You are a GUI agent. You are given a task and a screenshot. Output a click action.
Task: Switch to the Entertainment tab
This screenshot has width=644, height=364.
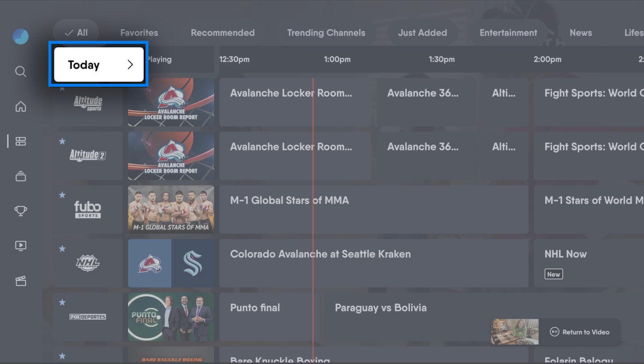coord(508,33)
